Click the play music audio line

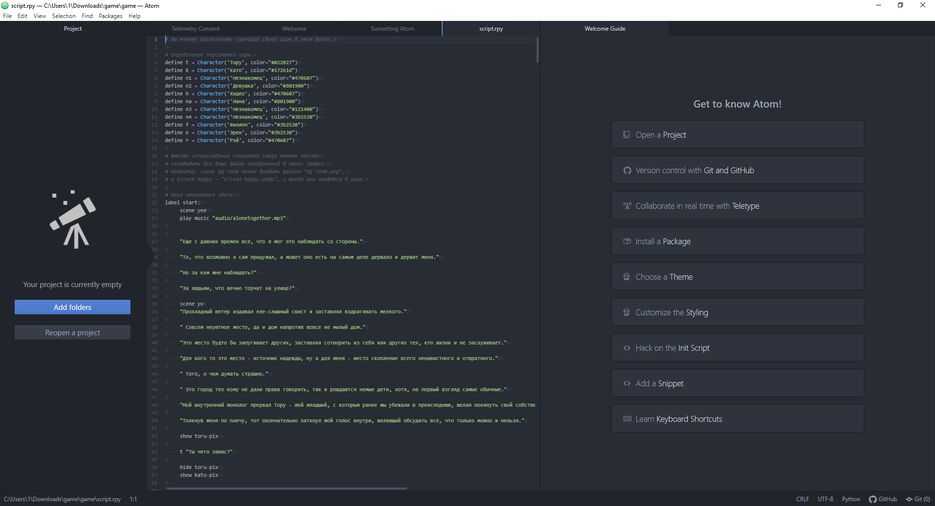pos(233,218)
